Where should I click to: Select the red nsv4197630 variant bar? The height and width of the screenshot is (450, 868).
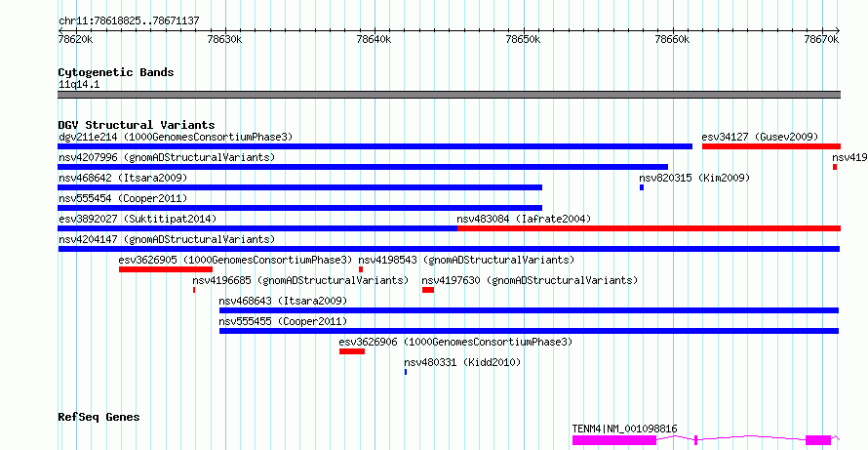pyautogui.click(x=428, y=290)
